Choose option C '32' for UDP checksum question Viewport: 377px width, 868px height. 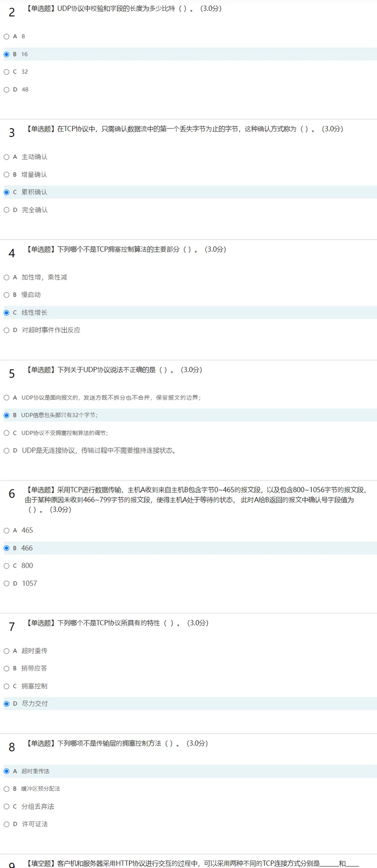pyautogui.click(x=7, y=72)
